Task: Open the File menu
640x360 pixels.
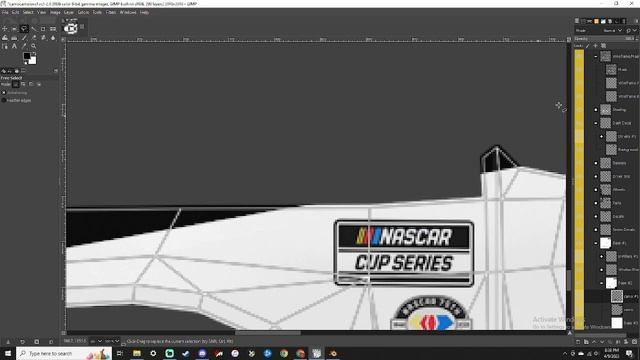Action: click(5, 13)
